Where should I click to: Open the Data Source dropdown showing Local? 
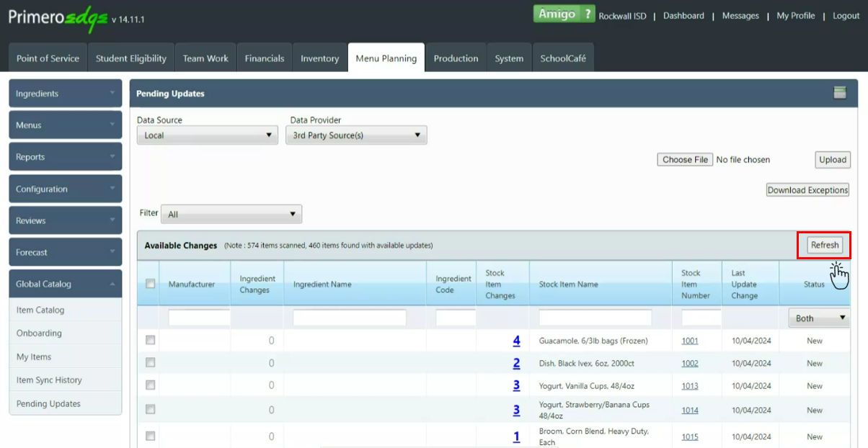pyautogui.click(x=207, y=135)
